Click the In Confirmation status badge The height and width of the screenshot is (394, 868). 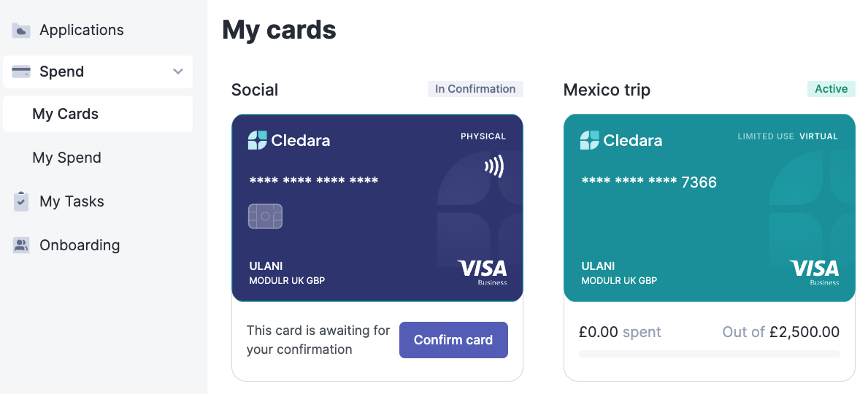pos(475,89)
